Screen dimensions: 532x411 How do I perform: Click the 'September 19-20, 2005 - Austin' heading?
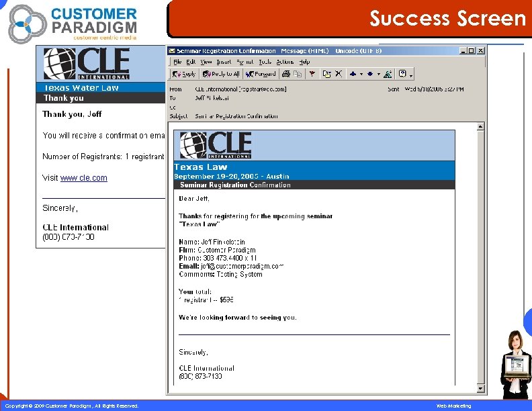click(231, 177)
